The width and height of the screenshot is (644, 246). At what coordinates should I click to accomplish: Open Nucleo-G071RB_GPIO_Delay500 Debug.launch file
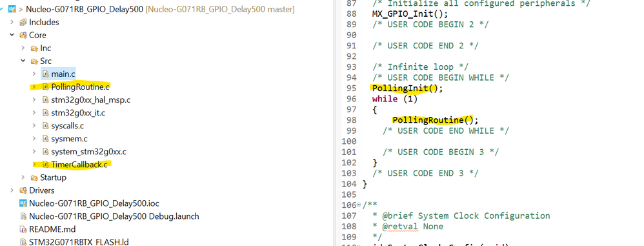(x=114, y=216)
